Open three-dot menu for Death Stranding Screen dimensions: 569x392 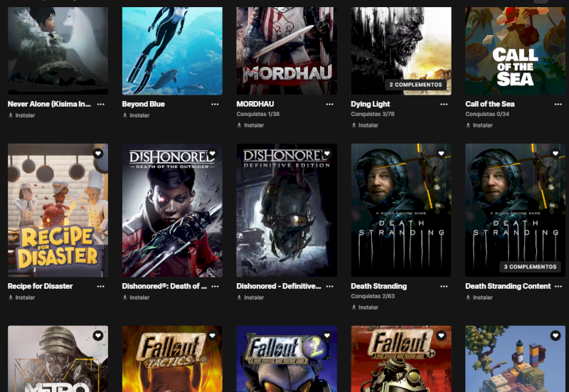point(444,287)
